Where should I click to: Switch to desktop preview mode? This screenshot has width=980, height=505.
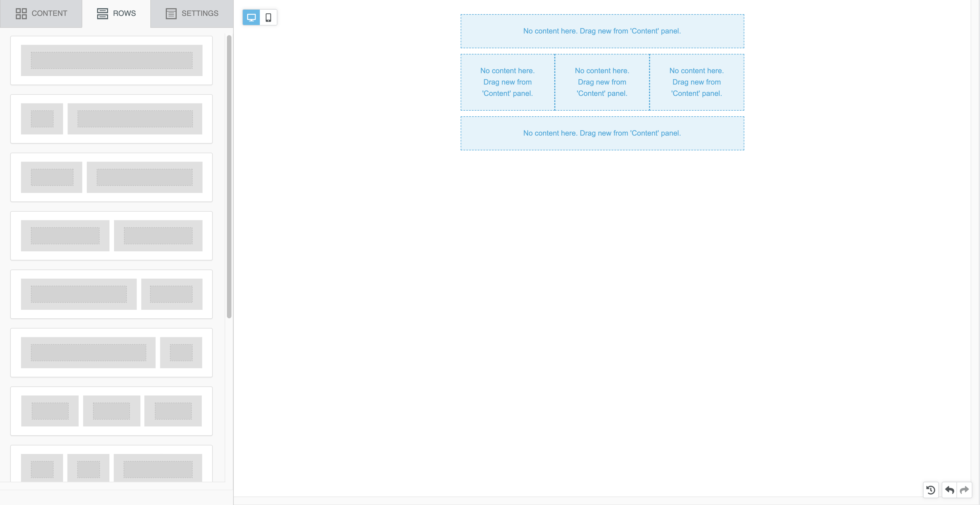click(x=252, y=18)
